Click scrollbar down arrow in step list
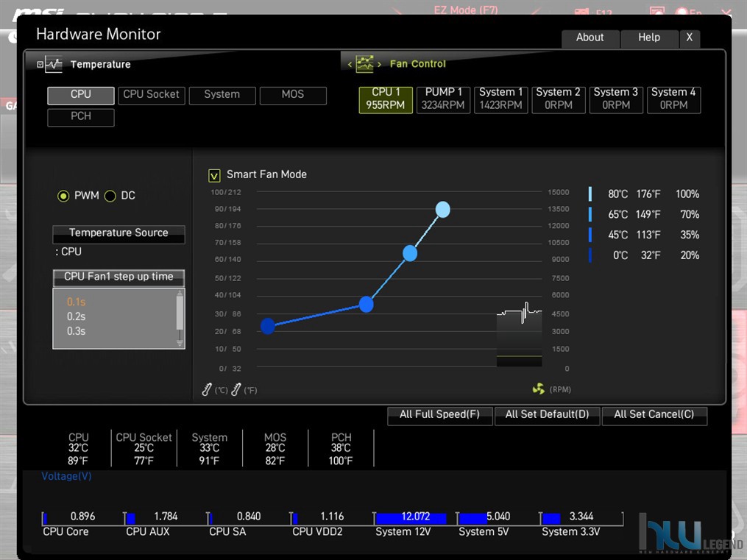This screenshot has height=560, width=747. 180,344
